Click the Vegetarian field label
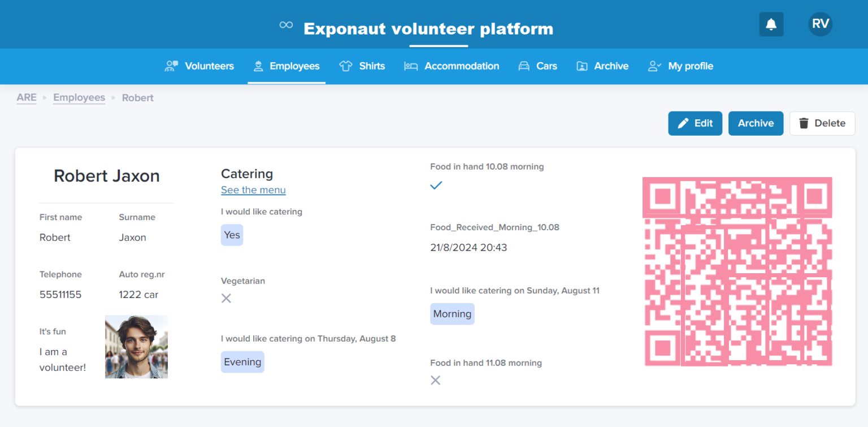Screen dimensions: 868x427 tap(243, 281)
